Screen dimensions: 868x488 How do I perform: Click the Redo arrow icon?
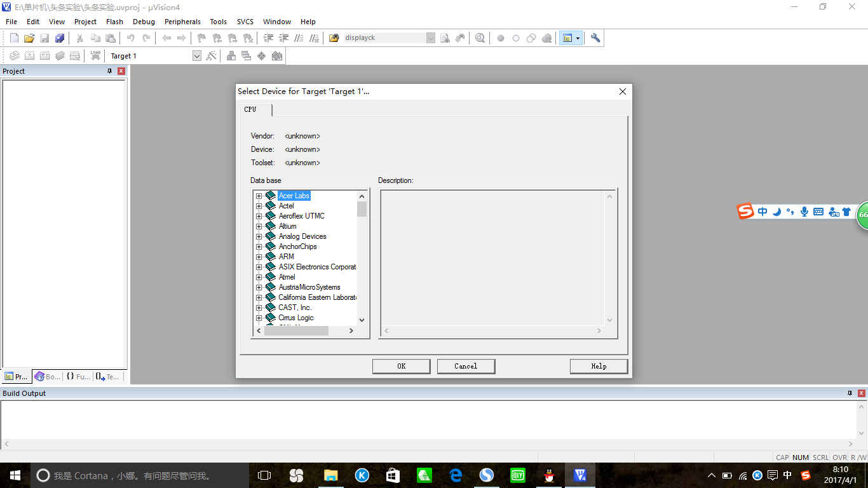click(x=146, y=38)
